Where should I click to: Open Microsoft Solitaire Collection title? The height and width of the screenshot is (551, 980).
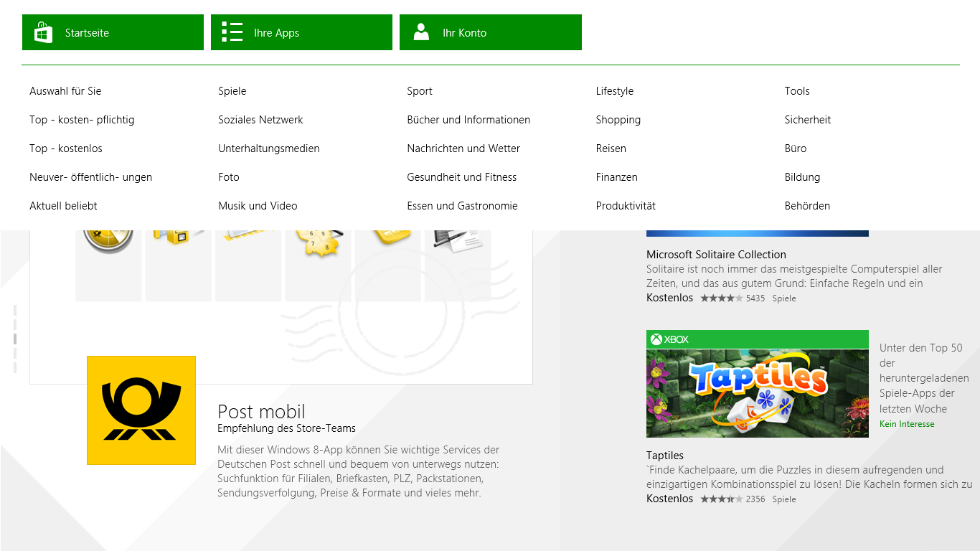coord(716,255)
